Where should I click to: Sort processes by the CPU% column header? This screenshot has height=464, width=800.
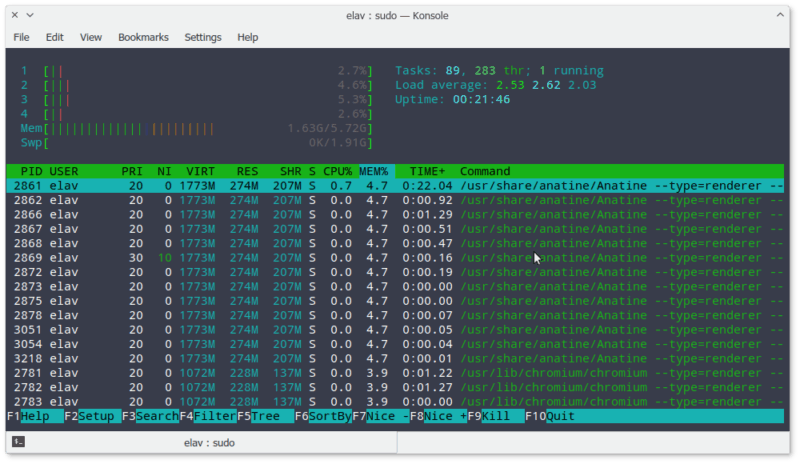(336, 171)
